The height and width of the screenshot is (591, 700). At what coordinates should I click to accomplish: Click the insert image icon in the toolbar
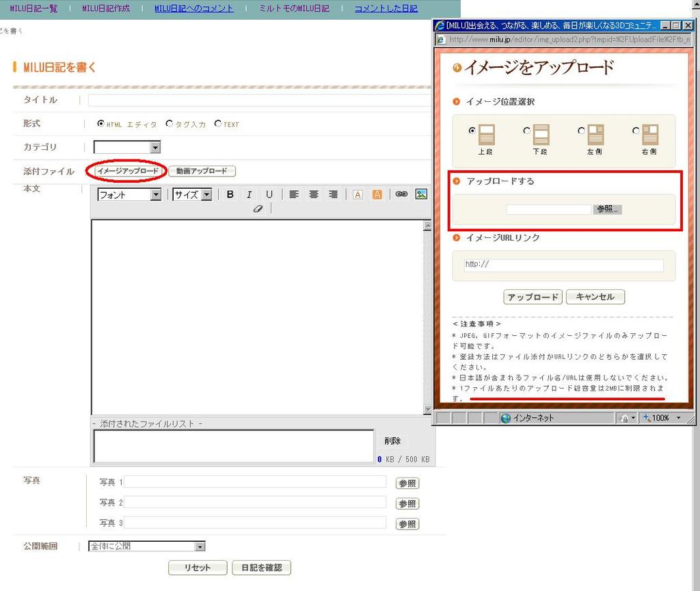[421, 194]
